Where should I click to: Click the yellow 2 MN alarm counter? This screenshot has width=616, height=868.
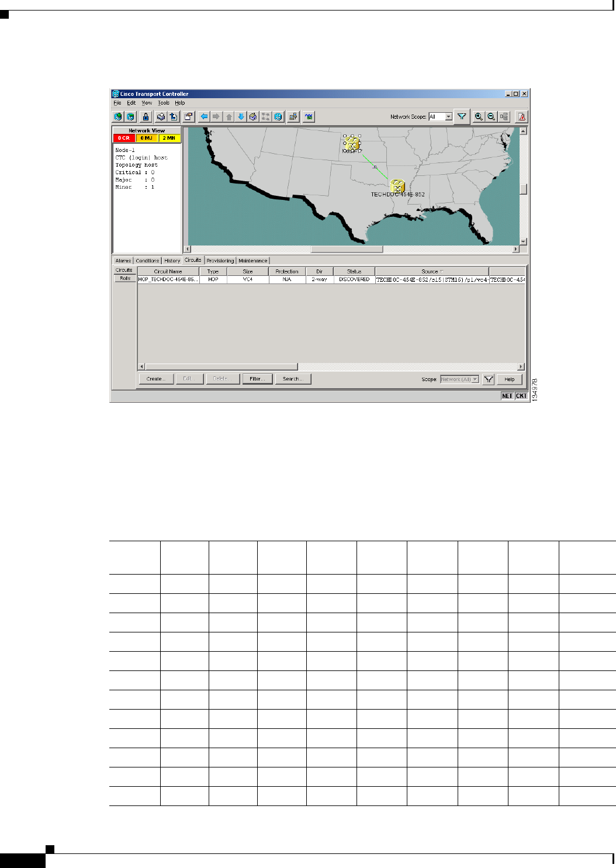169,139
